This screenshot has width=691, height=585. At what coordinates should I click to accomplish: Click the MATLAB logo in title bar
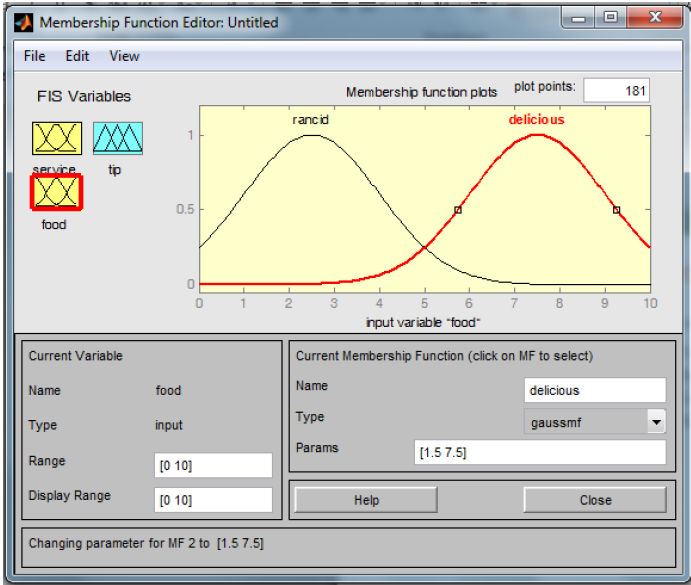(x=23, y=23)
